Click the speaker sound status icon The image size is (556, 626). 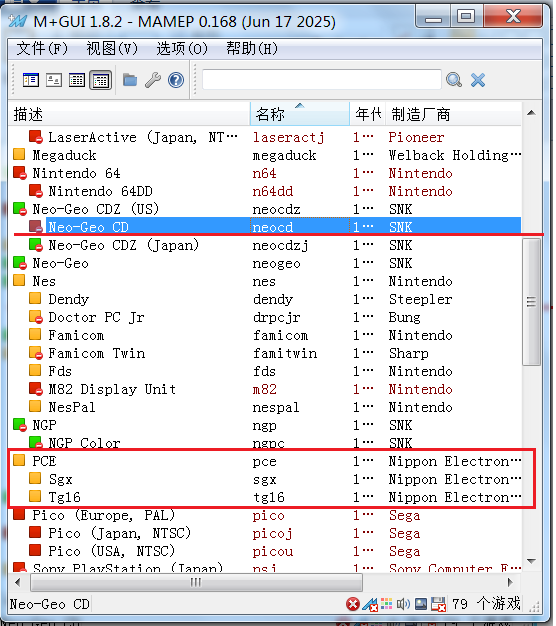tap(403, 604)
